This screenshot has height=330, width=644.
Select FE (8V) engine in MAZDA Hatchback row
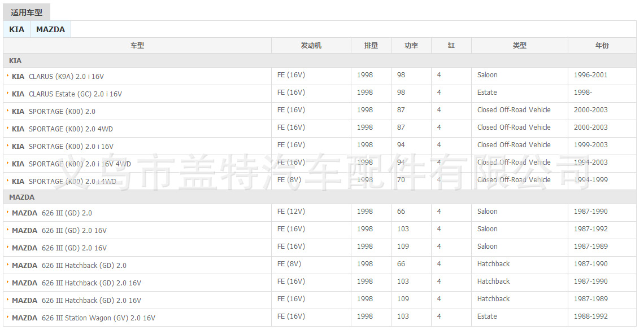[x=289, y=264]
